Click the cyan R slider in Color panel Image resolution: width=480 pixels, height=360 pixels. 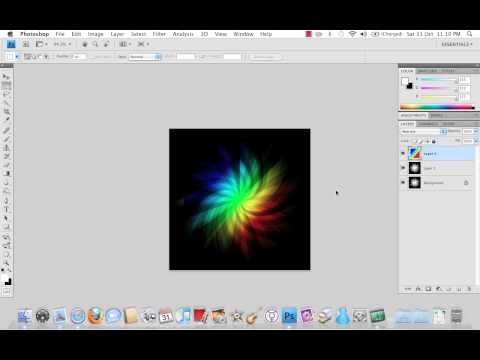click(x=438, y=80)
